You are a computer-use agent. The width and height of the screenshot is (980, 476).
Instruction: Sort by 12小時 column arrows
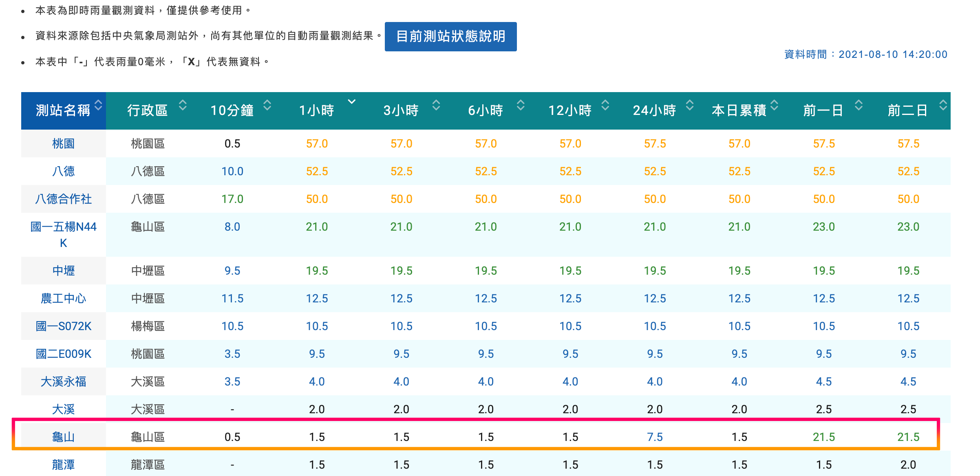click(605, 105)
